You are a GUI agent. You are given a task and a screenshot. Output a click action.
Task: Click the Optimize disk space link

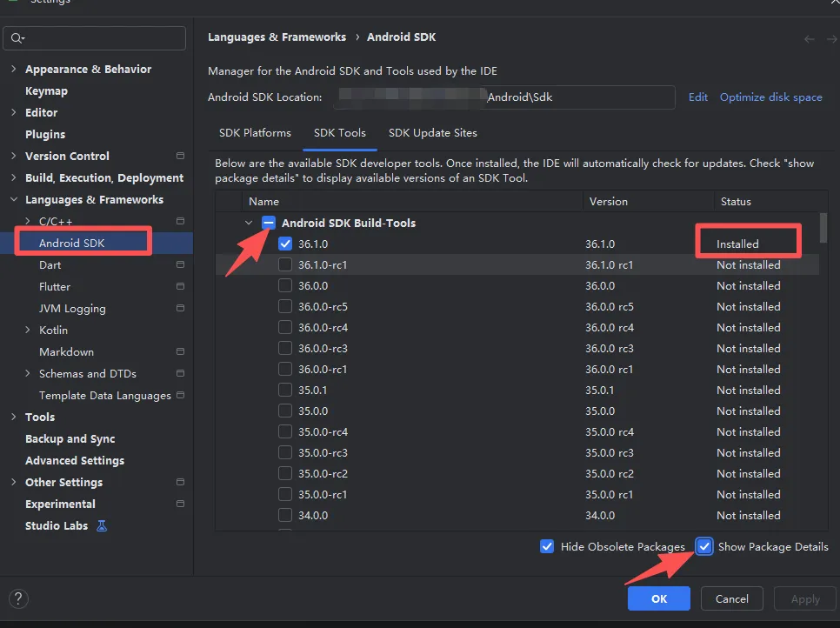pos(770,97)
